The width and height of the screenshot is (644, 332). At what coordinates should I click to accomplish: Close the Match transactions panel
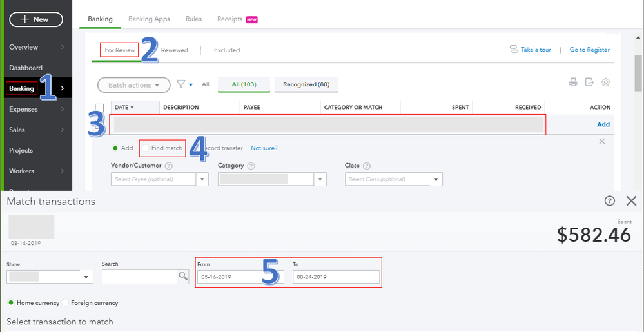point(631,201)
